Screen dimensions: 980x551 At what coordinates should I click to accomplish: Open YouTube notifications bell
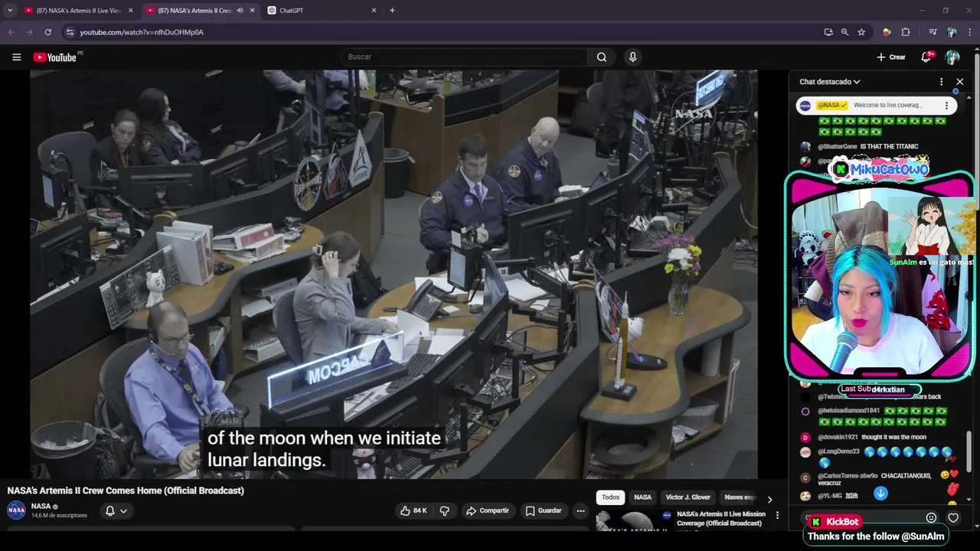tap(926, 57)
